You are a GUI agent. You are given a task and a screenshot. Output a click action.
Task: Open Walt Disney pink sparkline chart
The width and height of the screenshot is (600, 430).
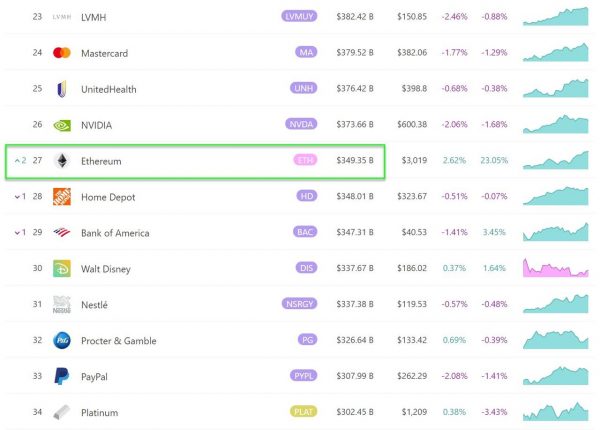coord(556,268)
